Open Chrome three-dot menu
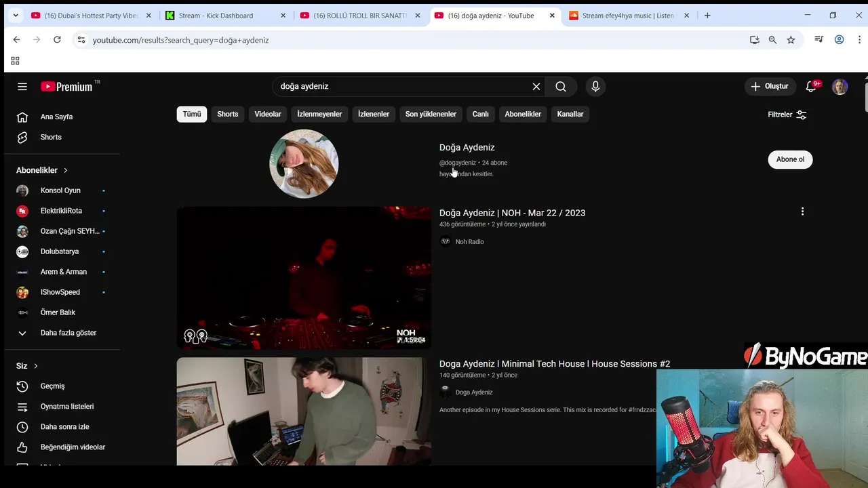This screenshot has height=488, width=868. (x=859, y=40)
